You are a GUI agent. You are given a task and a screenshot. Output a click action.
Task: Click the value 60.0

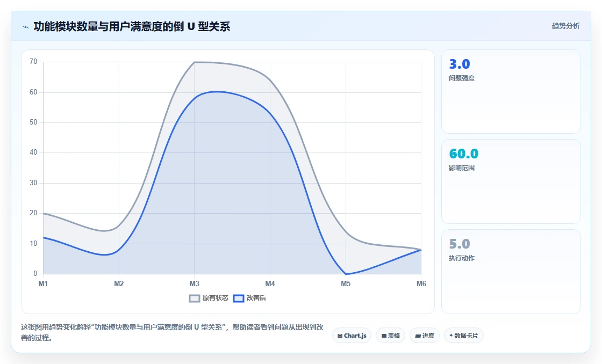[x=464, y=154]
